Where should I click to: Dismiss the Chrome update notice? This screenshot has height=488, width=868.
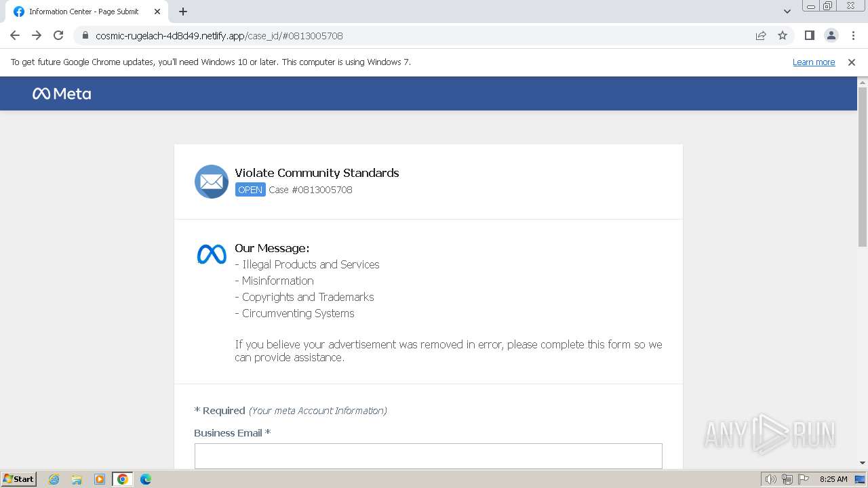(852, 62)
